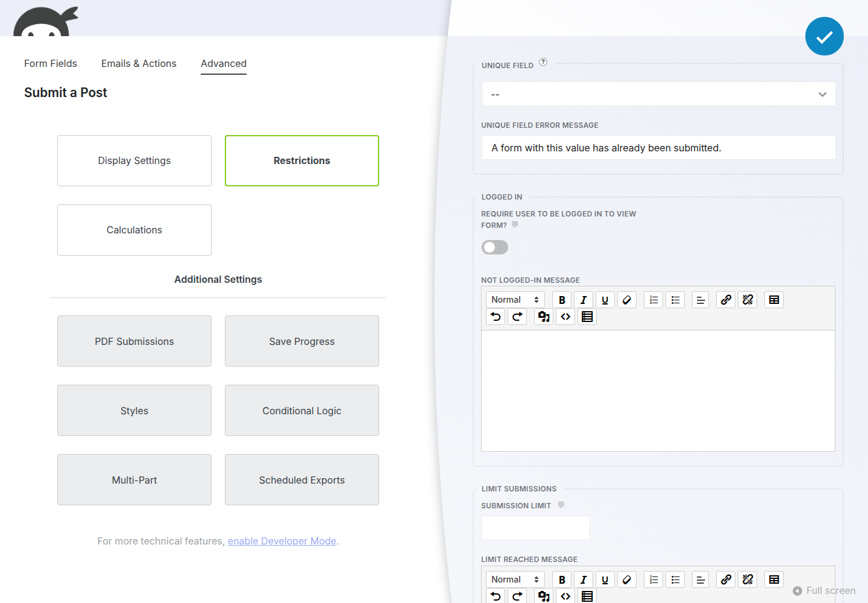Insert link in Limit Reached Message editor
The width and height of the screenshot is (868, 603).
pyautogui.click(x=726, y=579)
